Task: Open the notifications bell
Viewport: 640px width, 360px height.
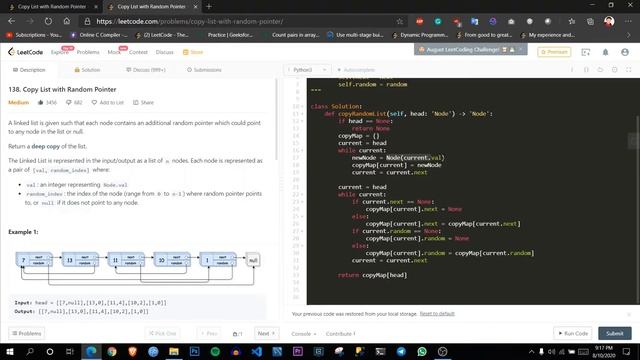Action: 605,52
